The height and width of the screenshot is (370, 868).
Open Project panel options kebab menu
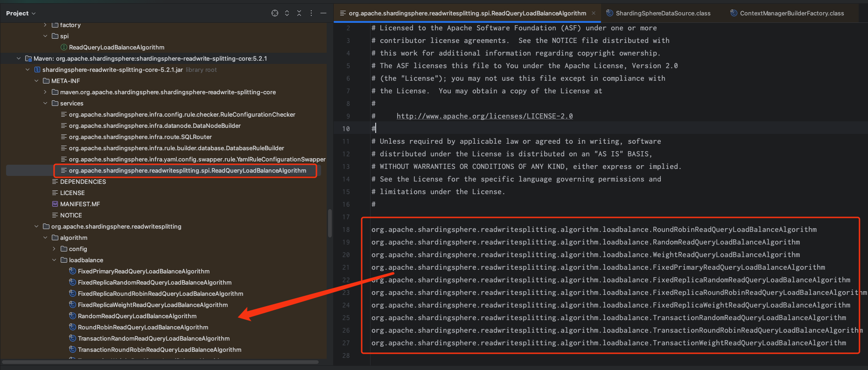tap(311, 13)
